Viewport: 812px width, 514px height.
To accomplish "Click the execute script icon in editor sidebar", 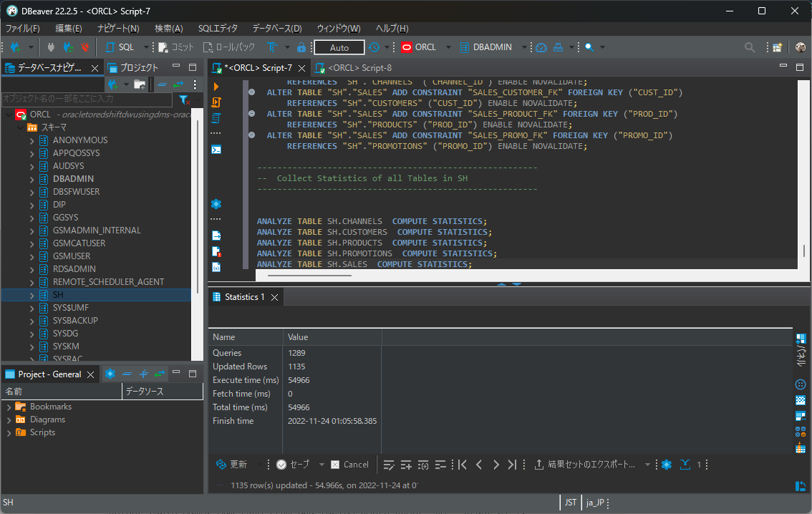I will click(216, 102).
